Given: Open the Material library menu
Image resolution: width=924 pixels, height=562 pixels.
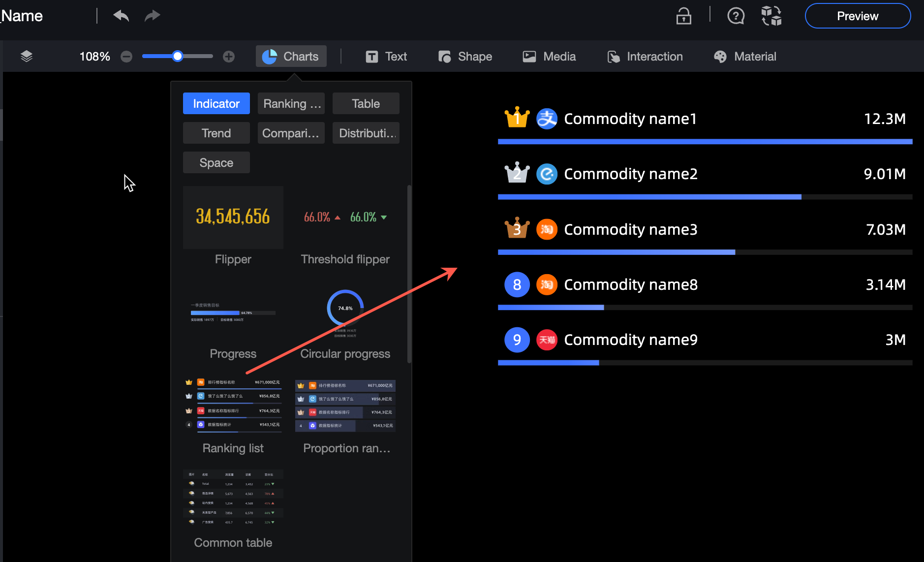Looking at the screenshot, I should click(745, 57).
